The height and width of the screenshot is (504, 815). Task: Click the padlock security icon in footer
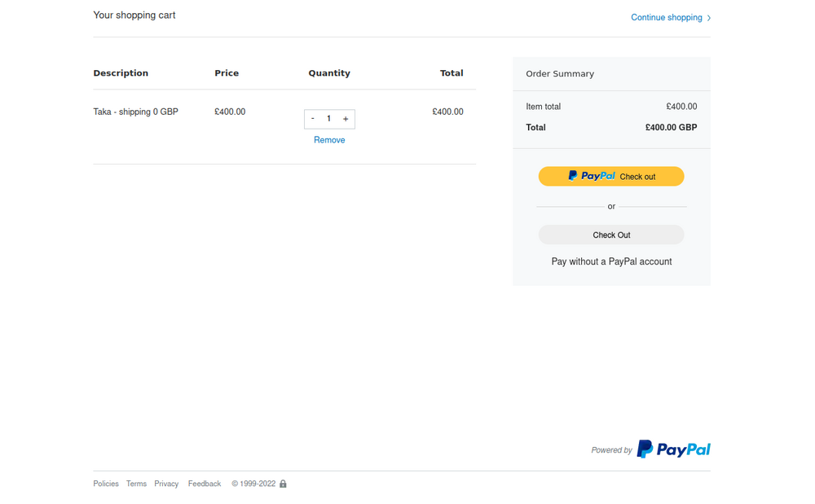(283, 484)
